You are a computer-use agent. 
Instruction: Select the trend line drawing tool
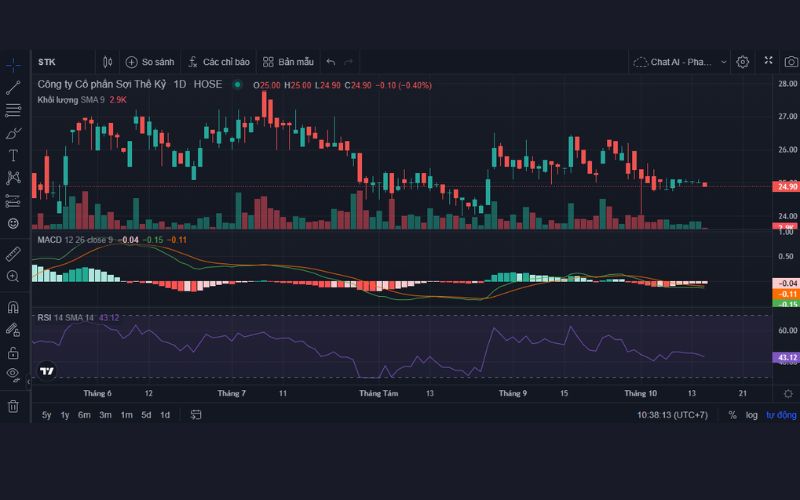13,87
